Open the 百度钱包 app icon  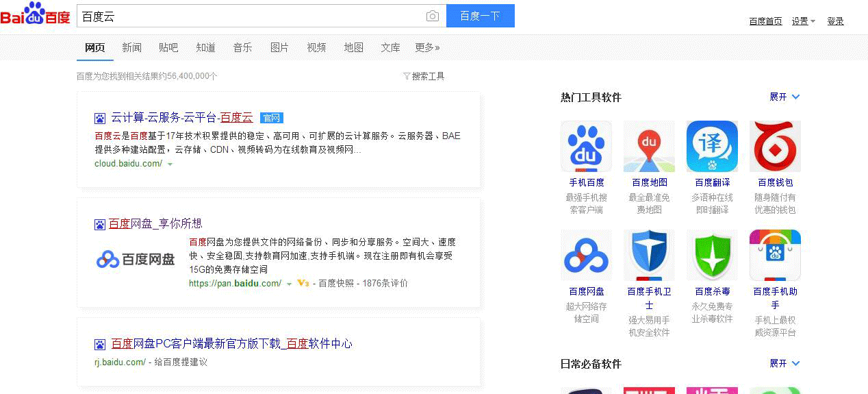click(775, 147)
